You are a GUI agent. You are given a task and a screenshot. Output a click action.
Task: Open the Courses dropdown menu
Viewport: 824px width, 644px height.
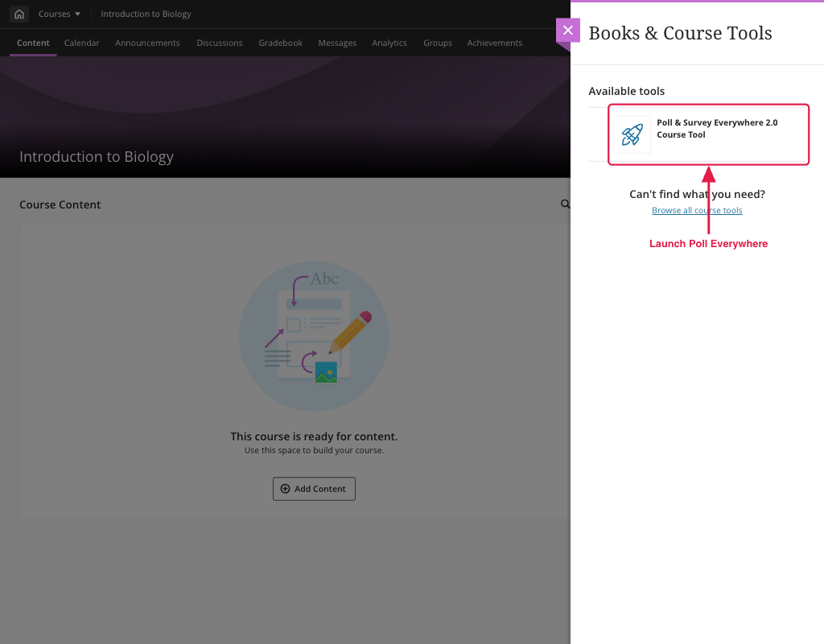click(x=60, y=14)
